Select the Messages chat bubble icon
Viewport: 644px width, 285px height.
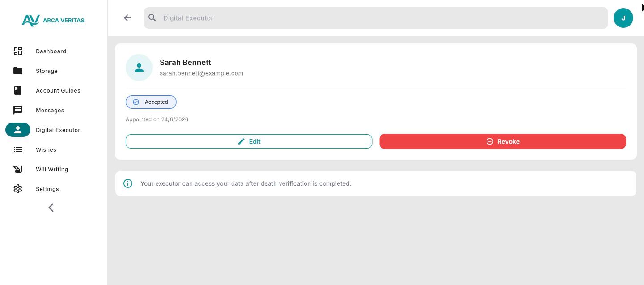point(18,110)
